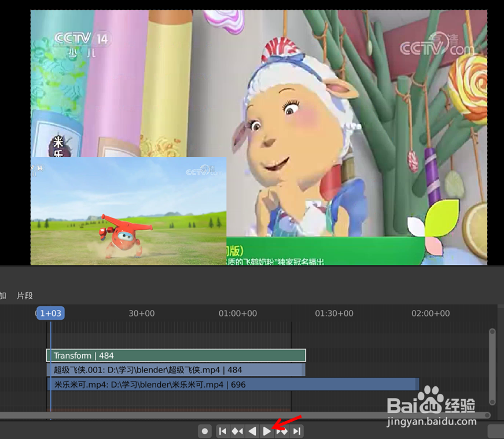Viewport: 504px width, 439px height.
Task: Click the sequencer vertical scrollbar
Action: click(492, 367)
